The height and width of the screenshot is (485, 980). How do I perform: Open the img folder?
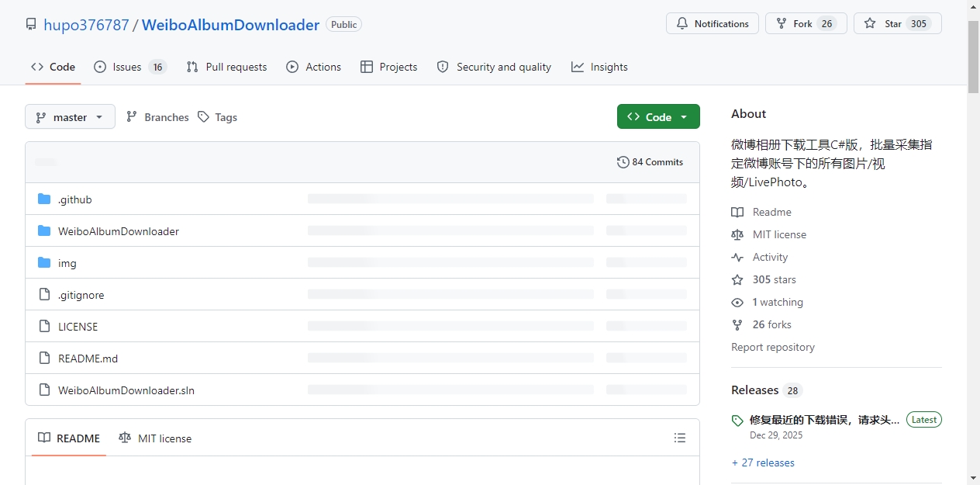pos(67,263)
